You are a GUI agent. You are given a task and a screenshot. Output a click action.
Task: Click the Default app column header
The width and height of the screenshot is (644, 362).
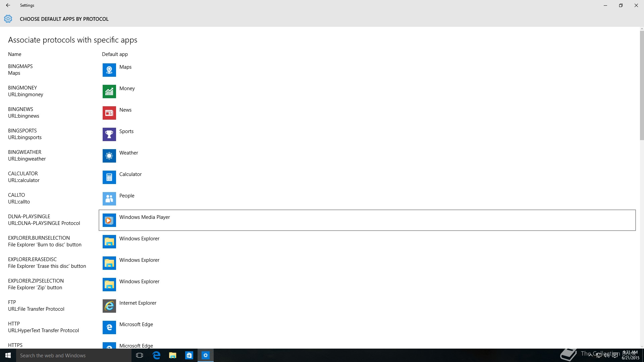[x=115, y=54]
